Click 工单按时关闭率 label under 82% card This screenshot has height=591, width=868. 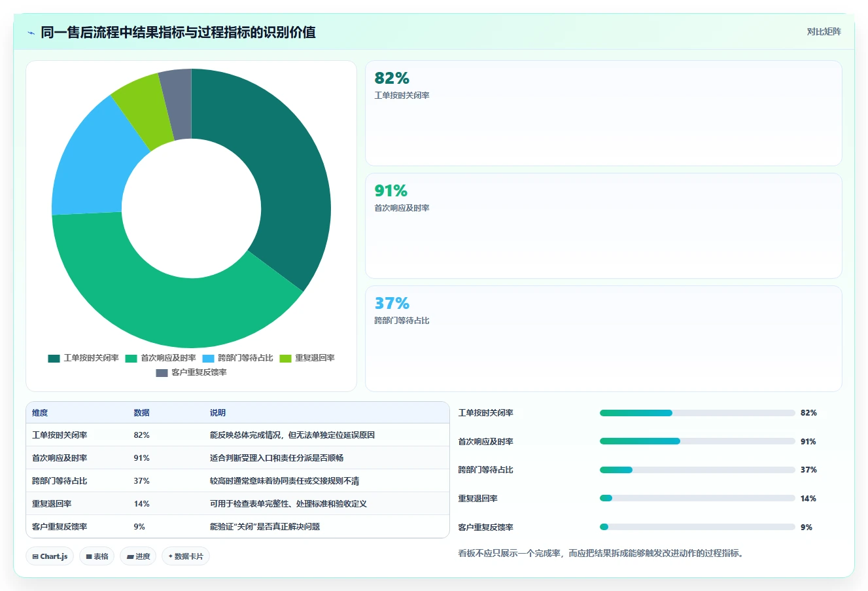tap(402, 96)
